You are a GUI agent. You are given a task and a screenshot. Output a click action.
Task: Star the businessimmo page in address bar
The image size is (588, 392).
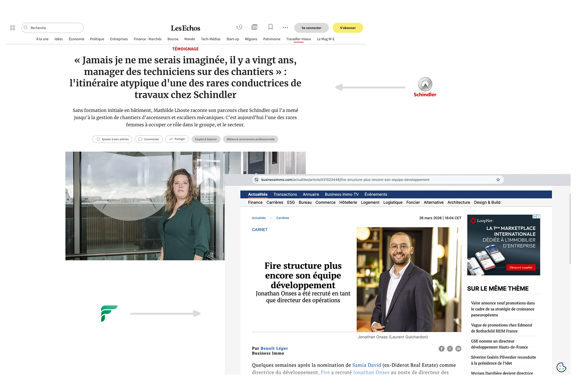coord(498,180)
